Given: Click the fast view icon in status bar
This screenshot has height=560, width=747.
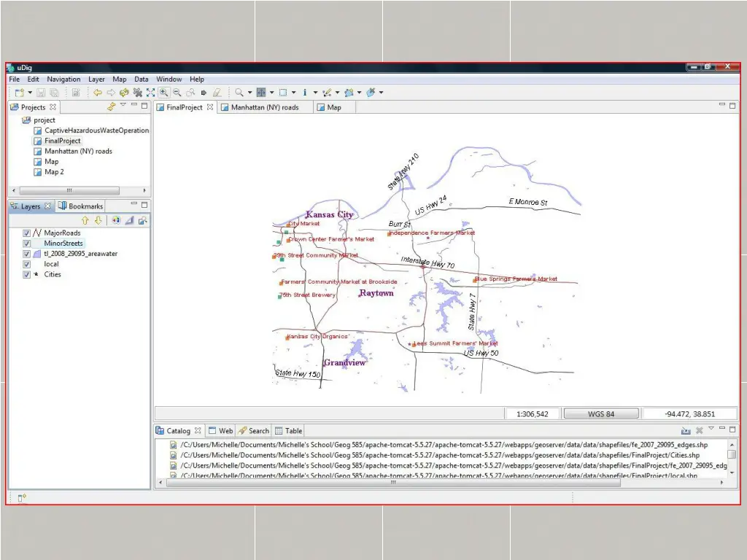Looking at the screenshot, I should [21, 498].
